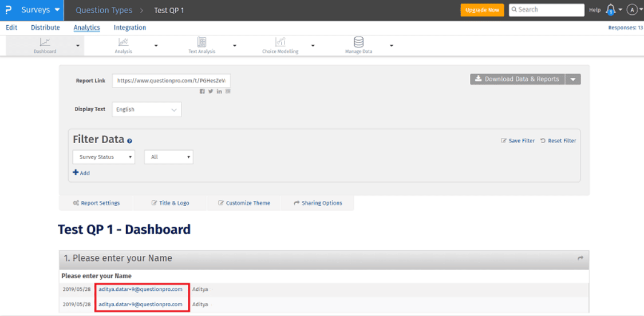
Task: Switch to the Distribute tab
Action: (45, 28)
